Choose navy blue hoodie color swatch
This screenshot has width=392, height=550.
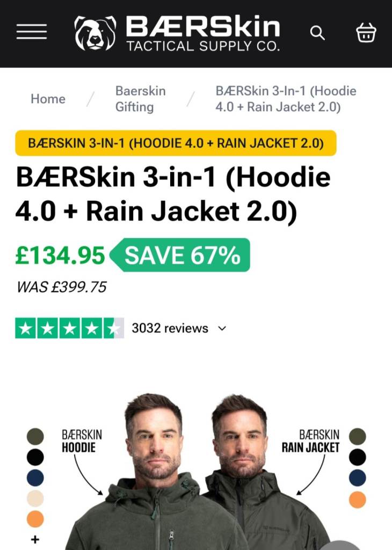(35, 477)
